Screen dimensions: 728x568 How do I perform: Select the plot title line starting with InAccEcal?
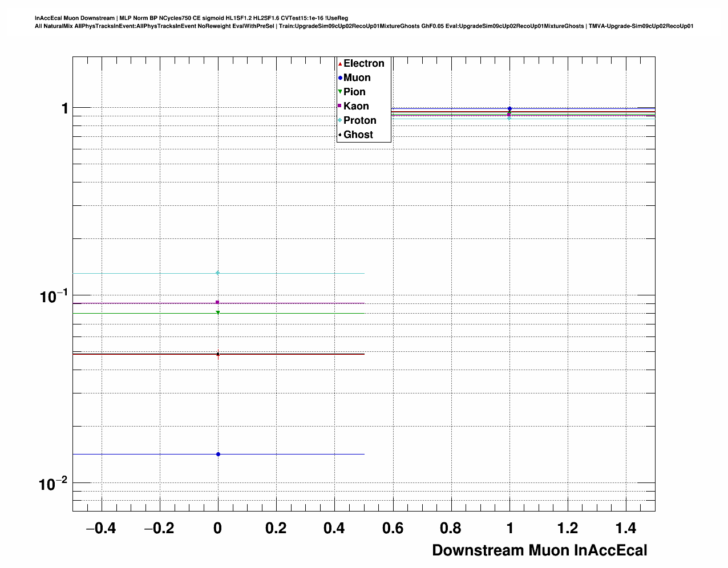click(x=191, y=18)
